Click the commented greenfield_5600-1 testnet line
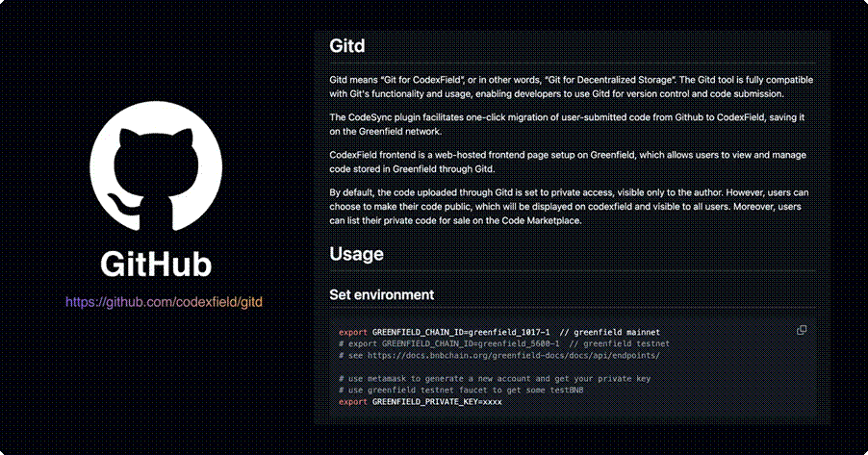This screenshot has width=868, height=455. [503, 343]
